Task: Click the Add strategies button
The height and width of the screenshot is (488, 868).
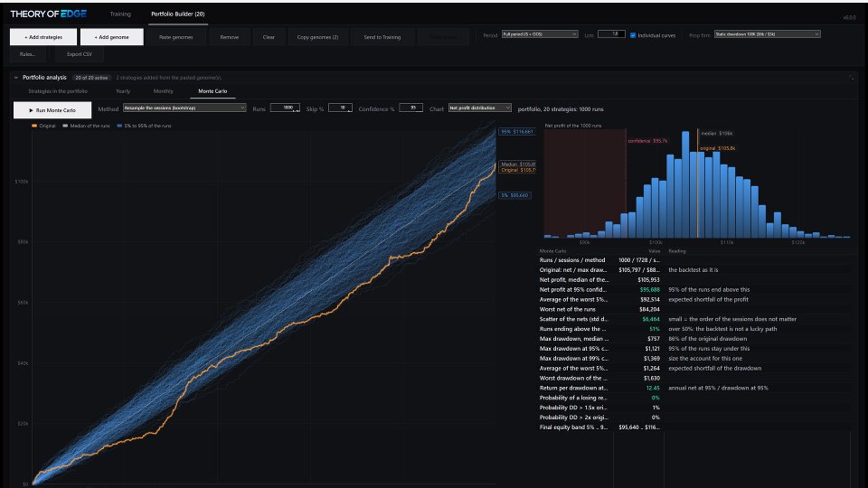Action: click(x=43, y=37)
